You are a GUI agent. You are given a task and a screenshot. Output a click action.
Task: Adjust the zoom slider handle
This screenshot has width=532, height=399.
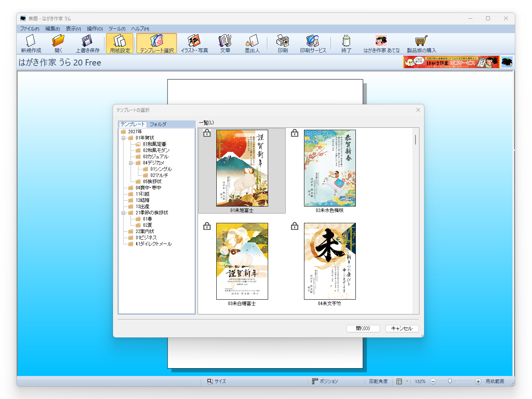click(x=450, y=381)
